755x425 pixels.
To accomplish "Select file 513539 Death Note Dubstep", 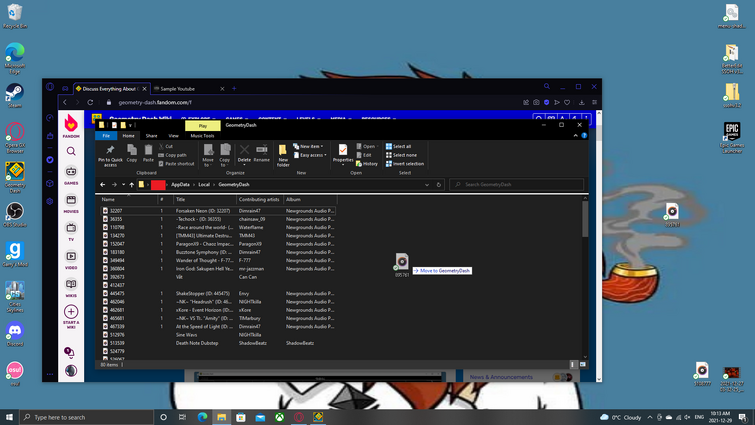I will (x=218, y=343).
